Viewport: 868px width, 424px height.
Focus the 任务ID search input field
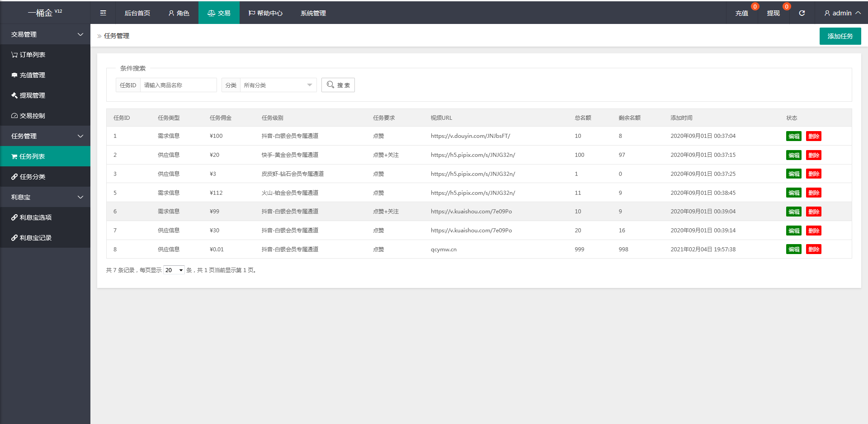pos(178,85)
